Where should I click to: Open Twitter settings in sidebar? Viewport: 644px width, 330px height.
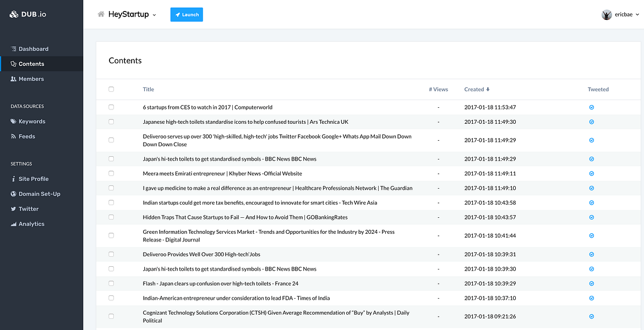coord(41,209)
